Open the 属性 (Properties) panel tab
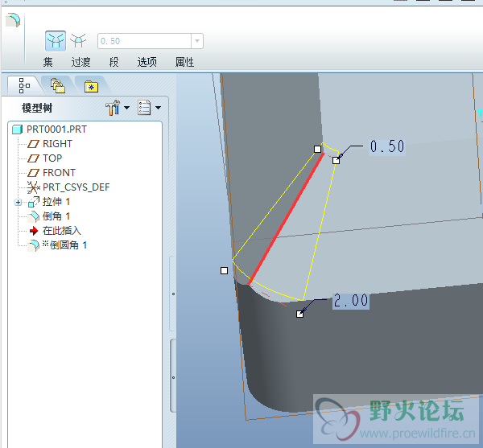Screen dimensions: 483x448 (184, 62)
